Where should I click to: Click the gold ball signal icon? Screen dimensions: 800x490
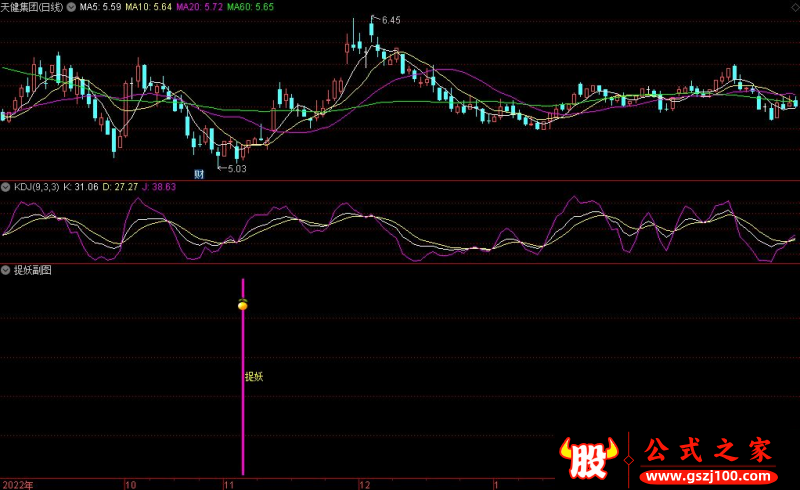click(x=242, y=304)
